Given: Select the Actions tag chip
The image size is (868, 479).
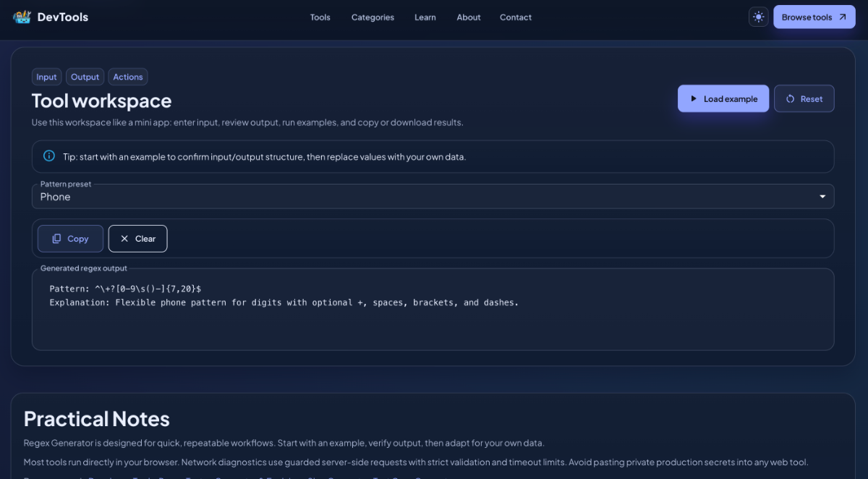Looking at the screenshot, I should (128, 77).
